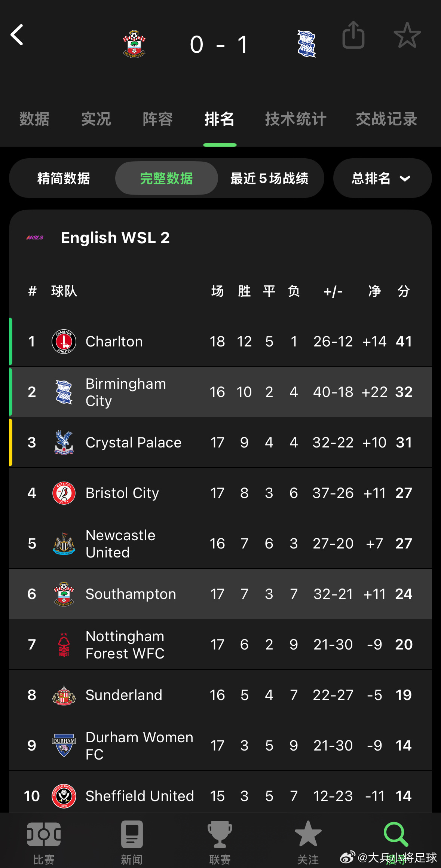Switch to the 精简数据 view
The width and height of the screenshot is (441, 868).
coord(64,178)
